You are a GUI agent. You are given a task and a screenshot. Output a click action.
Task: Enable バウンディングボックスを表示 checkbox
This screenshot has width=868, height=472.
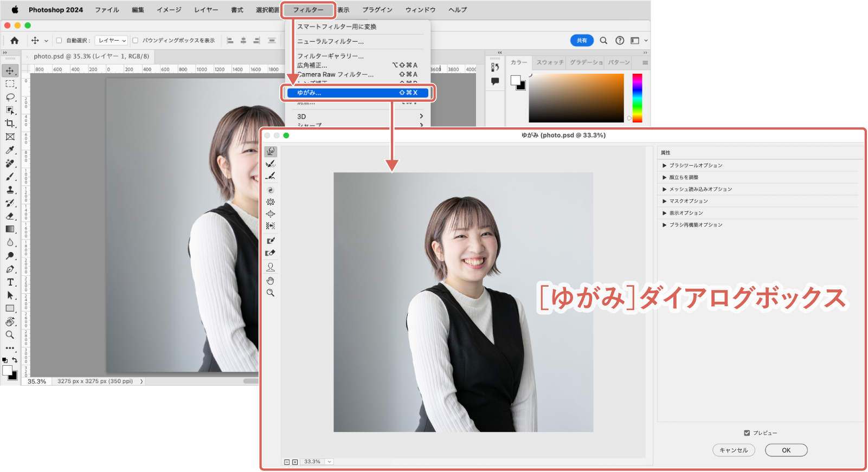[x=136, y=41]
